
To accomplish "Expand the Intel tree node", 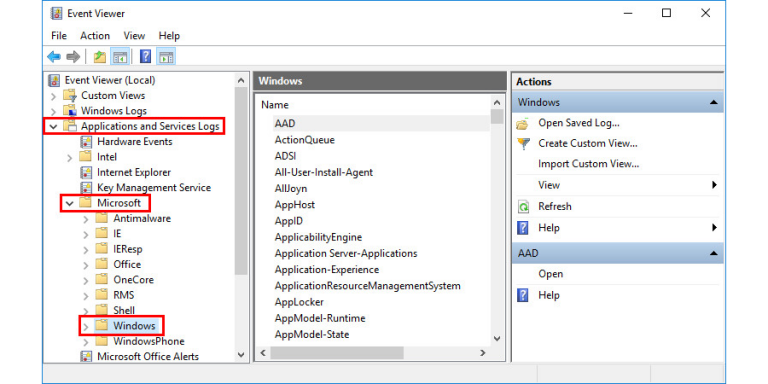I will (70, 157).
